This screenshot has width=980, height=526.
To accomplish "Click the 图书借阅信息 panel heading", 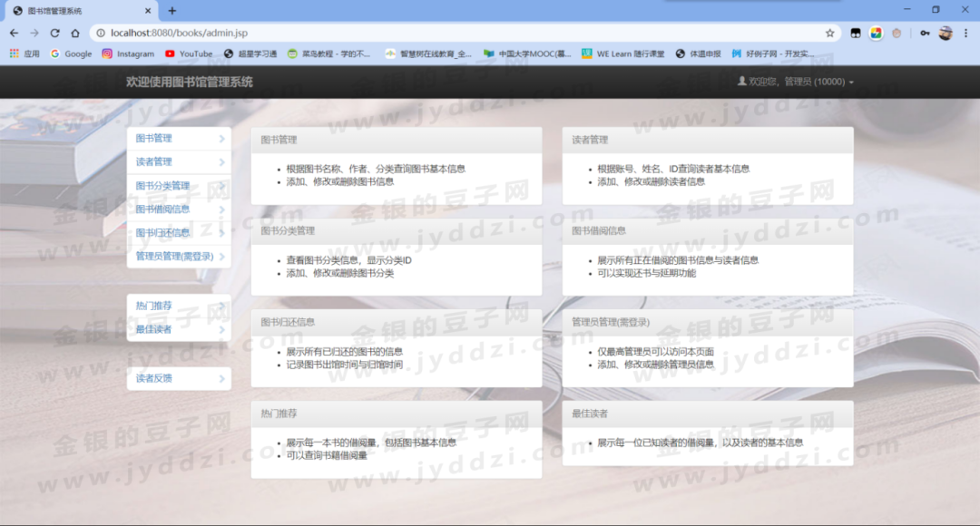I will pyautogui.click(x=708, y=231).
